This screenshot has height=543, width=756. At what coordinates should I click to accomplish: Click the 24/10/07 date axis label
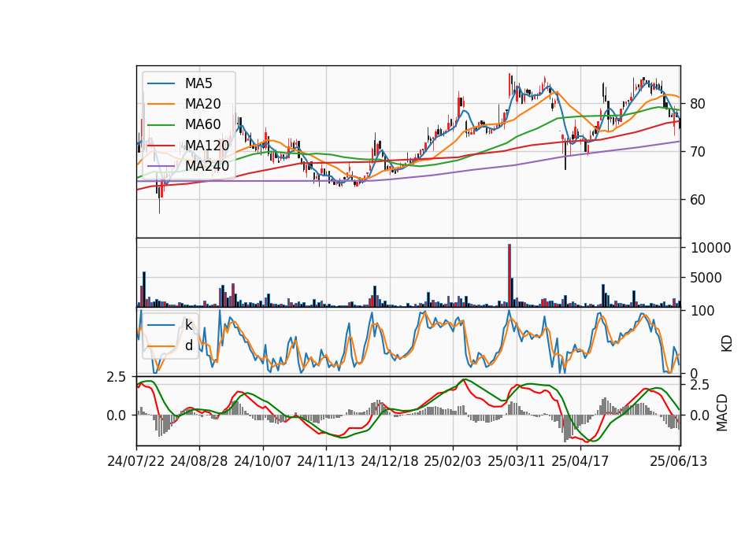(x=263, y=461)
